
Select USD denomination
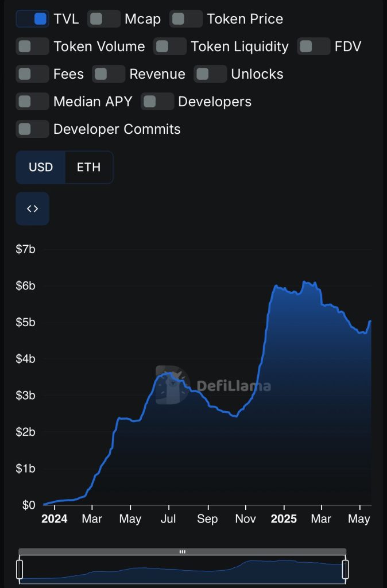(41, 167)
